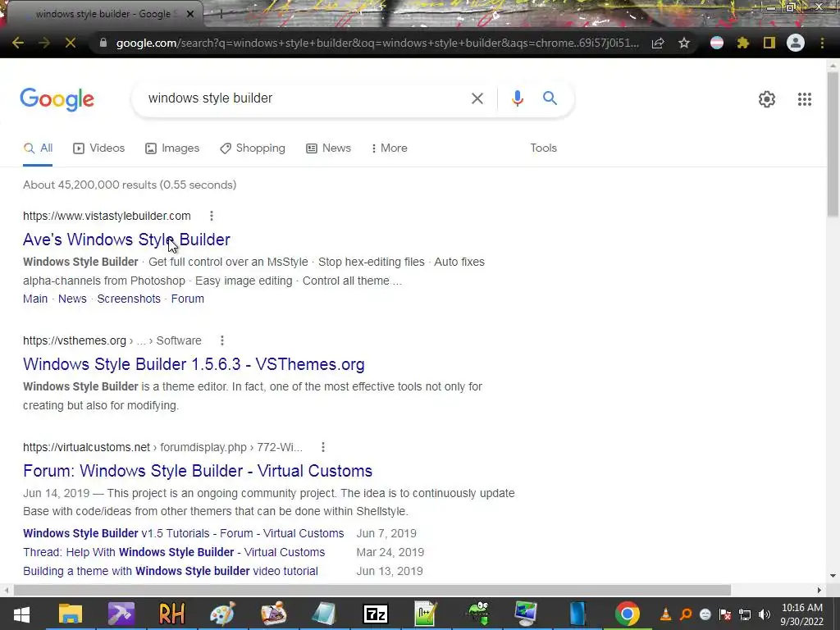This screenshot has height=630, width=840.
Task: Open the Screenshots sitelink
Action: (x=129, y=299)
